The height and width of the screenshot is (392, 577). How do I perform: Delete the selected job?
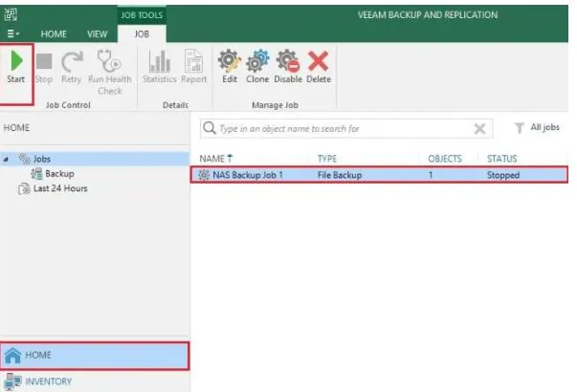pyautogui.click(x=319, y=68)
